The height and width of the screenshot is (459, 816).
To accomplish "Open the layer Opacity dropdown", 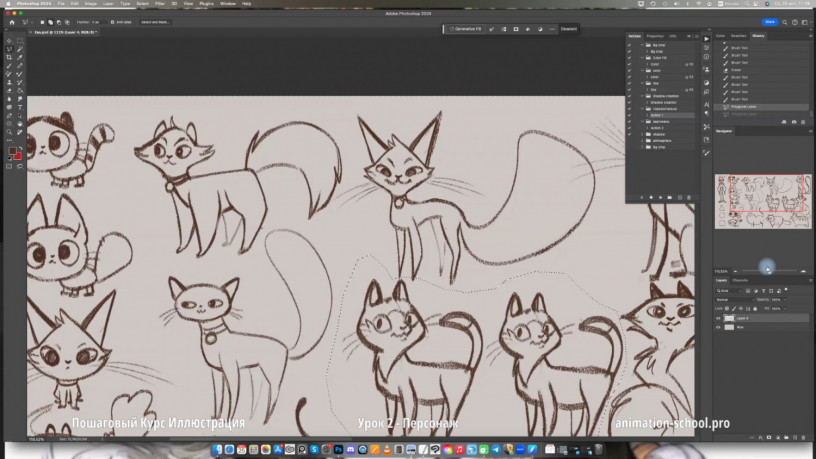I will [783, 299].
